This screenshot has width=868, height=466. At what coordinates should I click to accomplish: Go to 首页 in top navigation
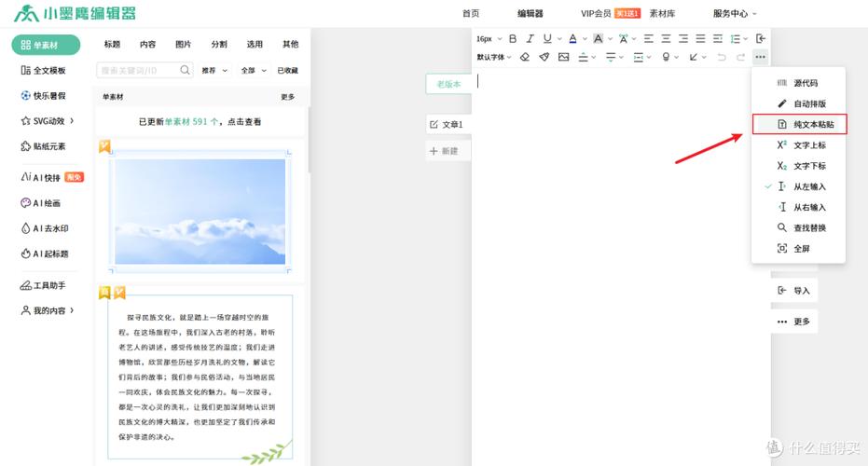(471, 13)
